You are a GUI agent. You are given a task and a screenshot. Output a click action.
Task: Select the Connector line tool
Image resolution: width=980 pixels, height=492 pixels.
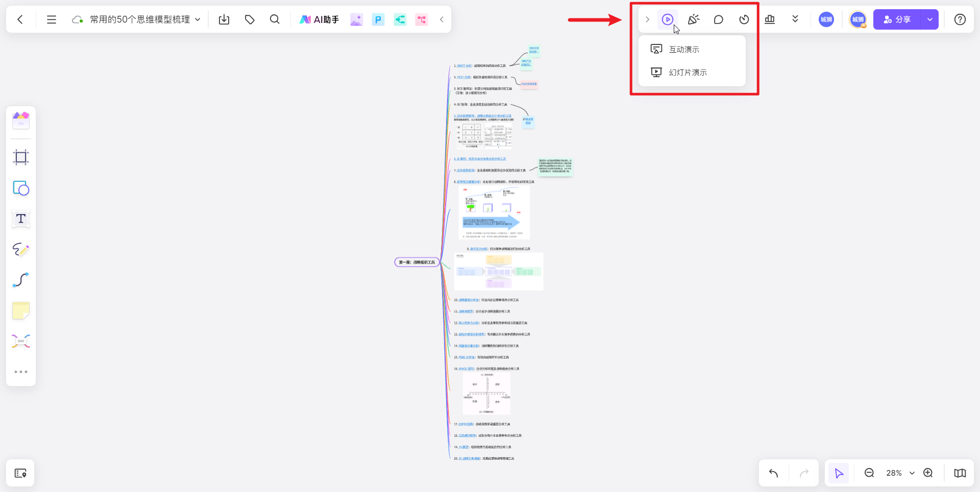[21, 280]
